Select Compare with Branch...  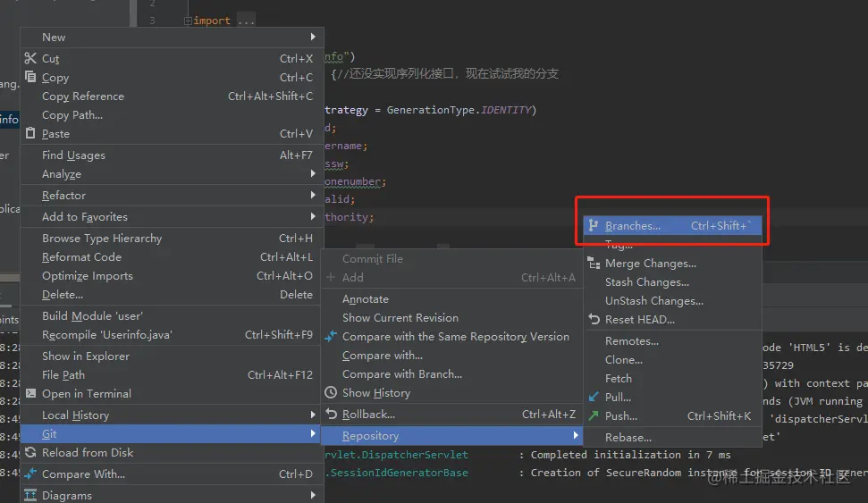click(x=451, y=374)
